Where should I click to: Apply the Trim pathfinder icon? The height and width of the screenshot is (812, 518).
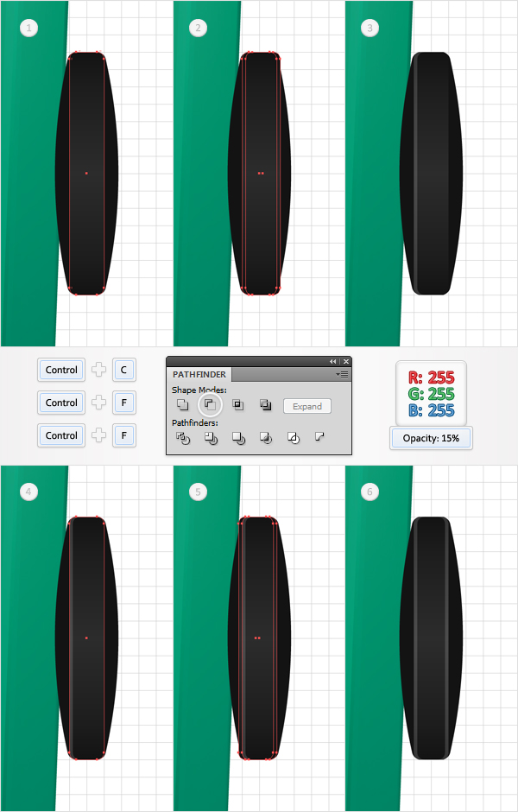[211, 438]
